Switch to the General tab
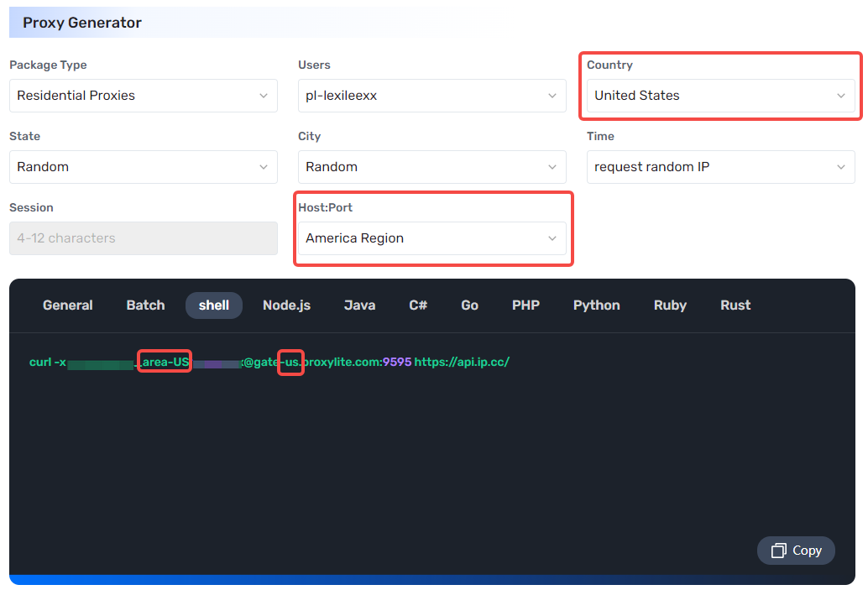The image size is (868, 590). click(67, 305)
